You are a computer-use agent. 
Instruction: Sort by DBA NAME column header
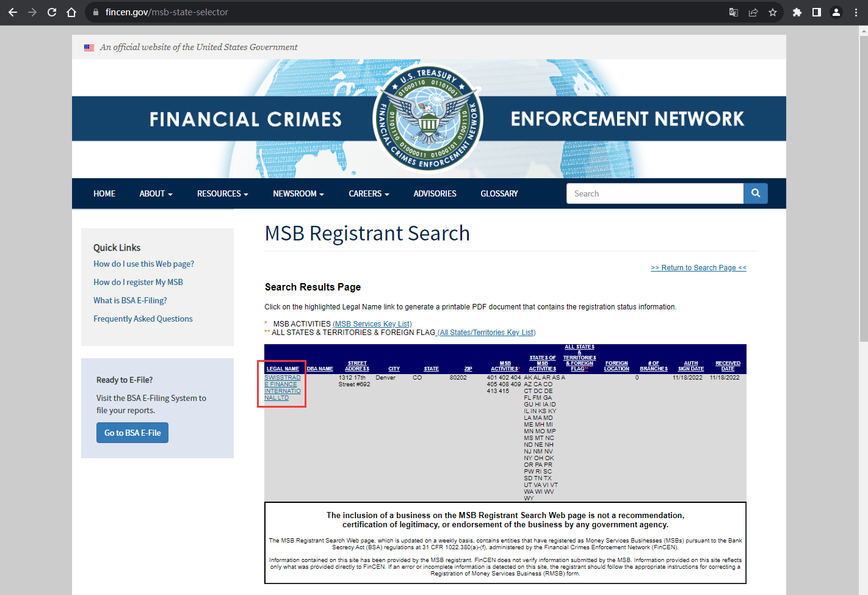[320, 369]
